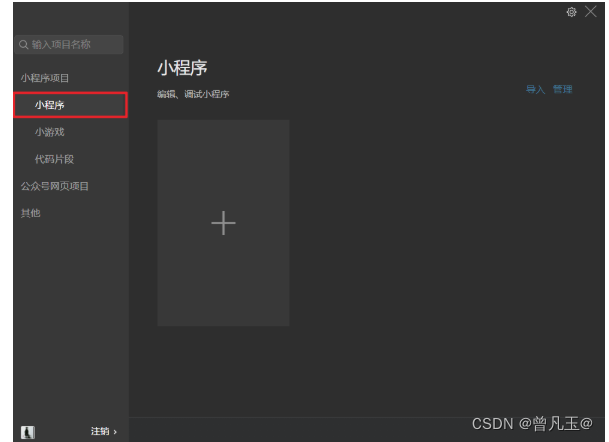The height and width of the screenshot is (442, 609).
Task: Click the 注销 logout button
Action: tap(100, 431)
